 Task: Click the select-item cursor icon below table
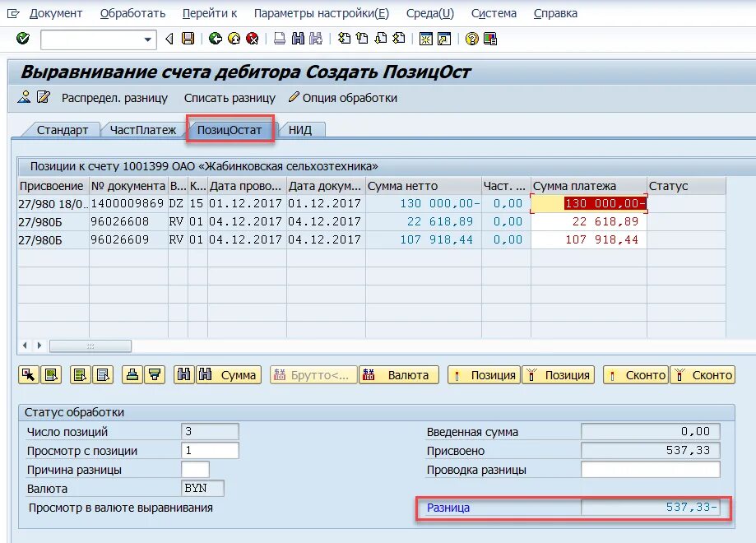[29, 374]
